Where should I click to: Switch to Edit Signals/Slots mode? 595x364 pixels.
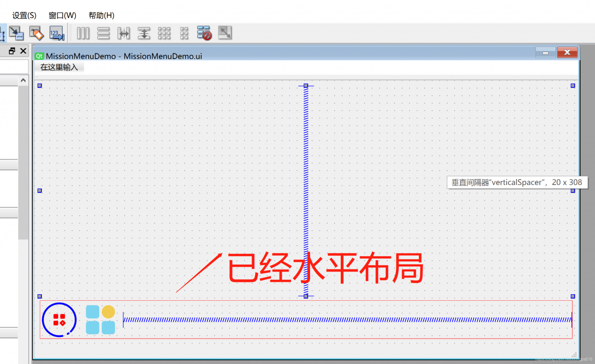click(x=17, y=33)
